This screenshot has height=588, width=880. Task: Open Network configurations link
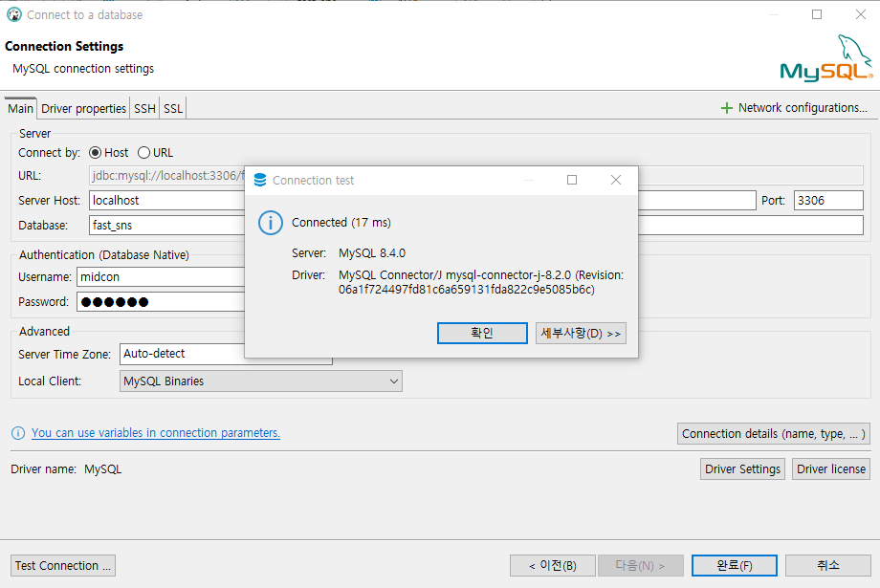pos(803,108)
